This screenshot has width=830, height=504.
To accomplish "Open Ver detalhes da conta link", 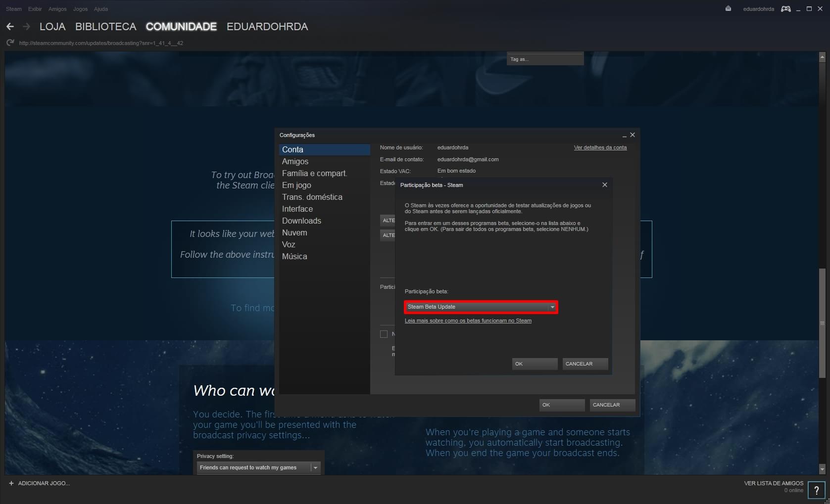I will 600,147.
